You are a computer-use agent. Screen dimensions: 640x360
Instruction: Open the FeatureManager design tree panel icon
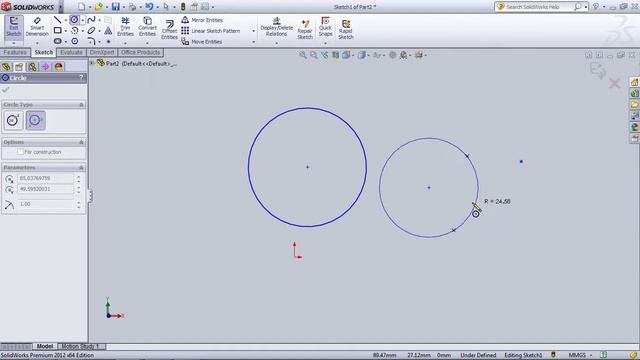point(6,67)
